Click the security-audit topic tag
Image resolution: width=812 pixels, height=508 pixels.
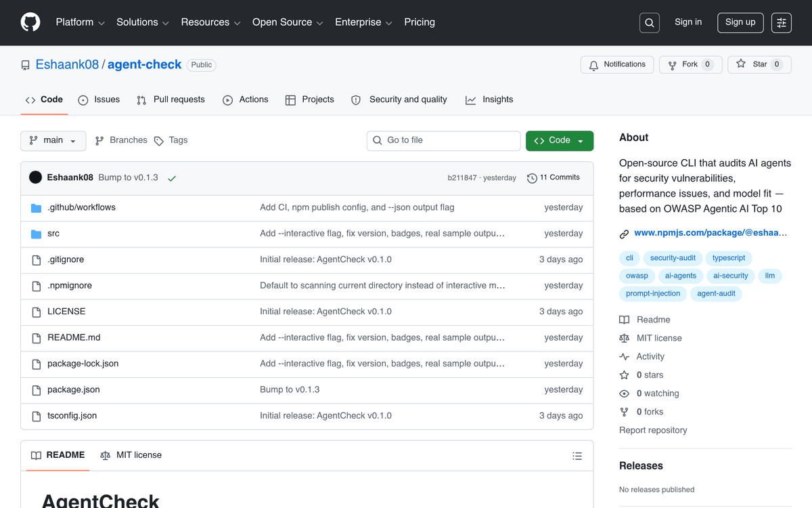click(673, 258)
